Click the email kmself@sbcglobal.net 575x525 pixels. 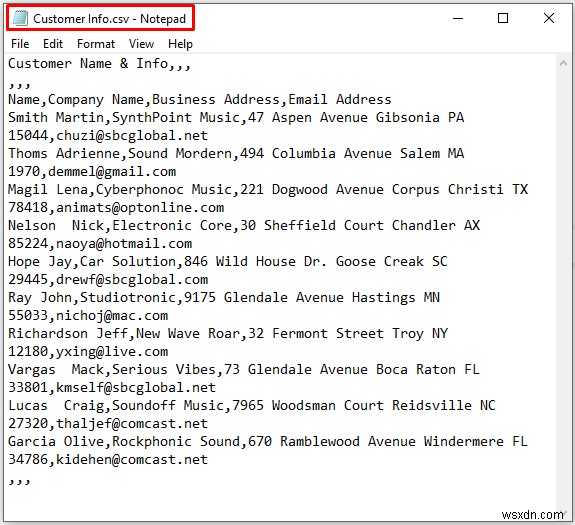click(136, 387)
